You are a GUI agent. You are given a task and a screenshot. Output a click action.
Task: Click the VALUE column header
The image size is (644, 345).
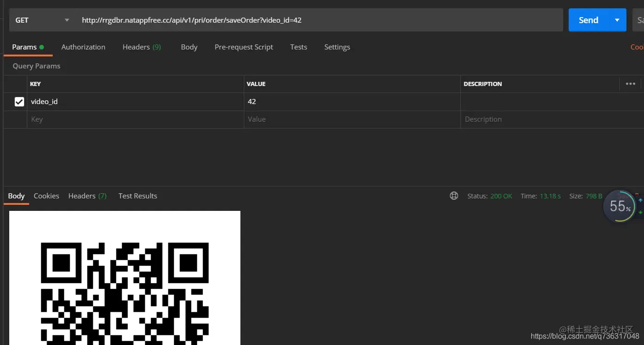tap(256, 84)
